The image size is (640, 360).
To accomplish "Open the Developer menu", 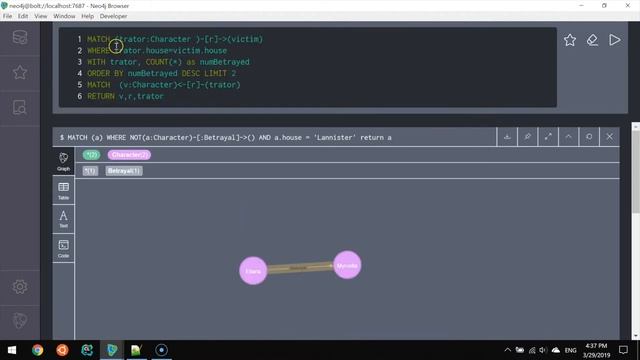I will tap(113, 16).
